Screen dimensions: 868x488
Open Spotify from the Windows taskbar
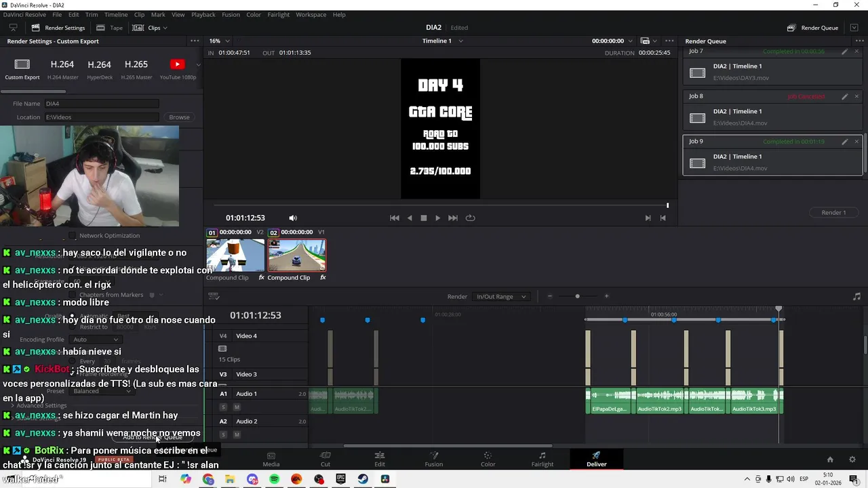pos(275,479)
